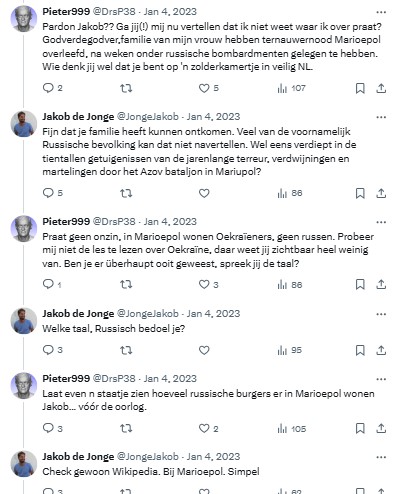The width and height of the screenshot is (397, 494).
Task: Share Pieter999's first tweet via the upload icon
Action: pyautogui.click(x=381, y=88)
